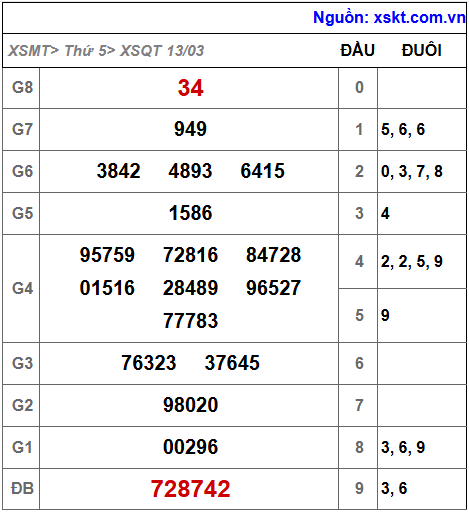
Task: Click the G1 prize label
Action: pos(22,447)
